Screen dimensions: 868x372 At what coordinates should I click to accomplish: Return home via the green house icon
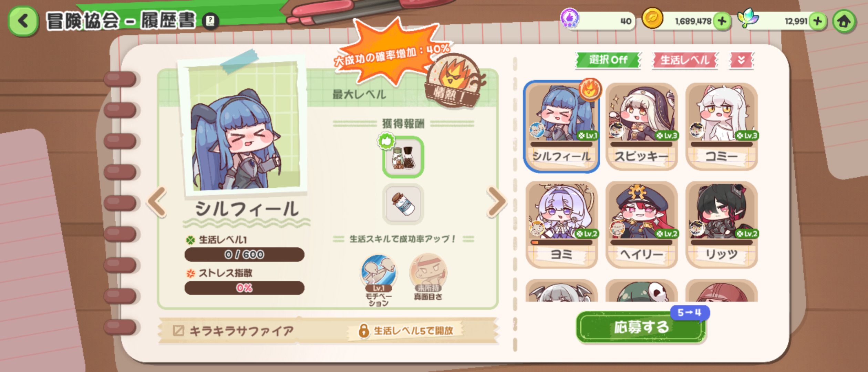[x=844, y=21]
